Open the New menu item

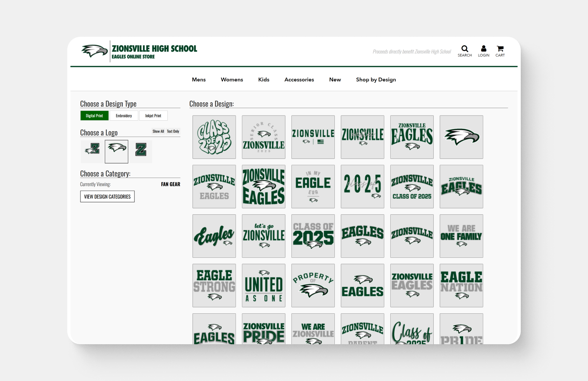[335, 79]
